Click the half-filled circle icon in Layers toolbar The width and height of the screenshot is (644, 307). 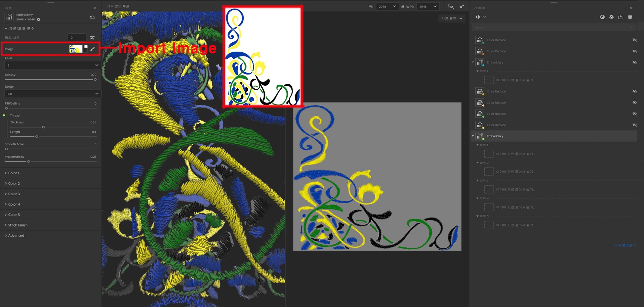tap(602, 17)
